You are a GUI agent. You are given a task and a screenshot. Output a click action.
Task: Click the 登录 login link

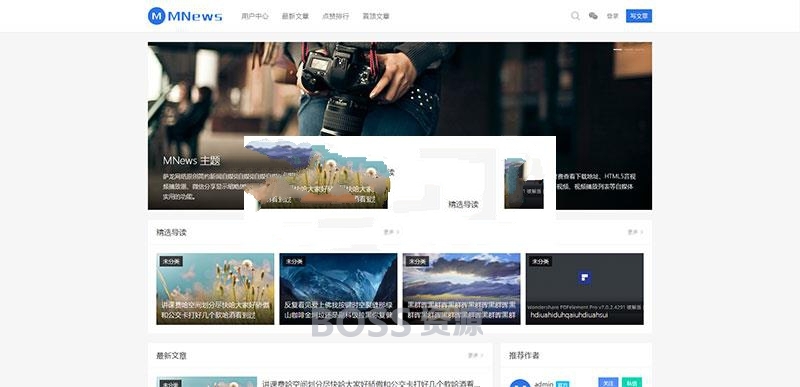[x=612, y=16]
